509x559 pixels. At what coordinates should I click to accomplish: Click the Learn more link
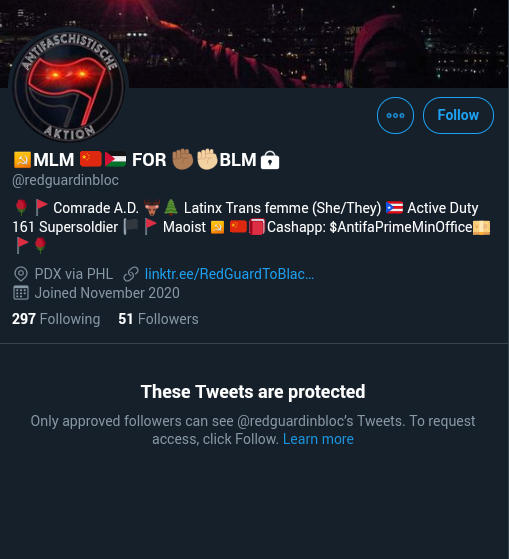[318, 439]
